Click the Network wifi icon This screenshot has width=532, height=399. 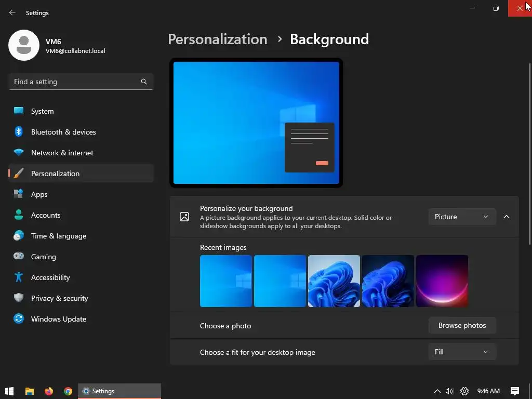(19, 153)
